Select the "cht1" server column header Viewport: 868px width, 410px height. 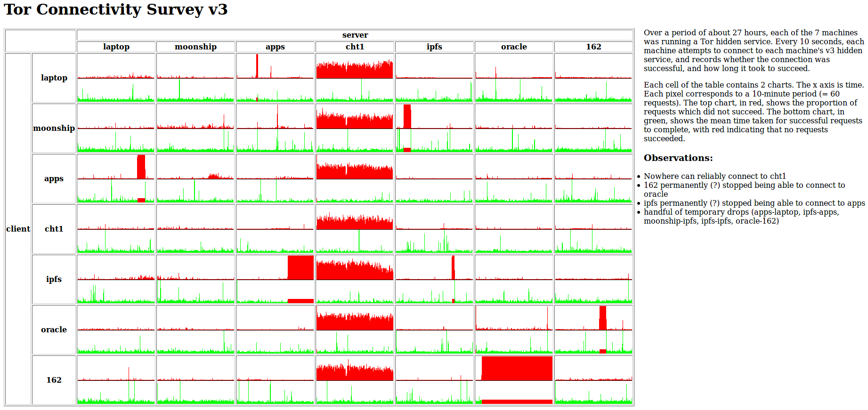click(355, 47)
